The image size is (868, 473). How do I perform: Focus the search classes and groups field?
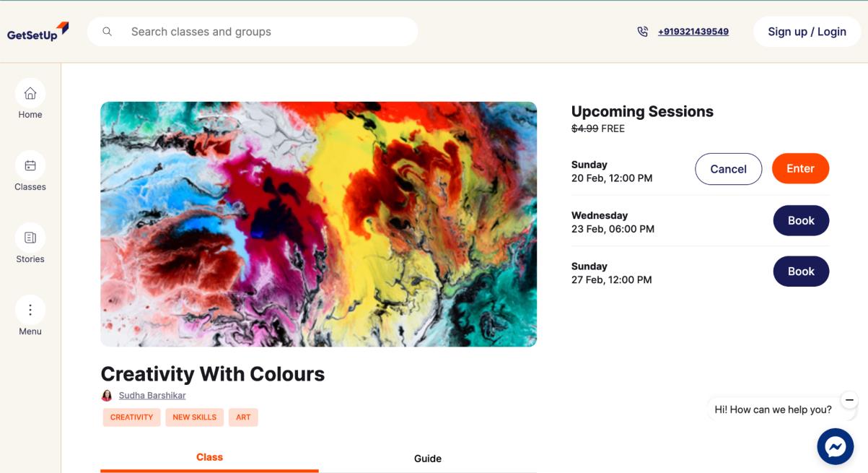click(x=267, y=32)
